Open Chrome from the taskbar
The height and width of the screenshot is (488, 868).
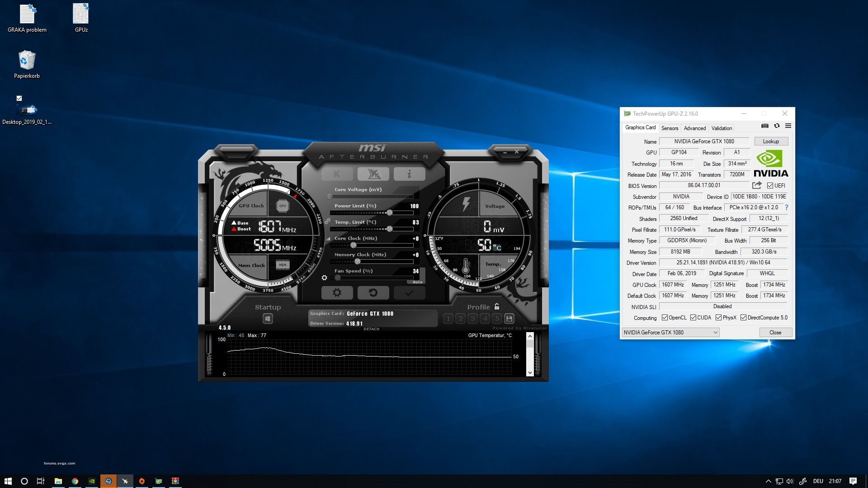click(x=75, y=481)
